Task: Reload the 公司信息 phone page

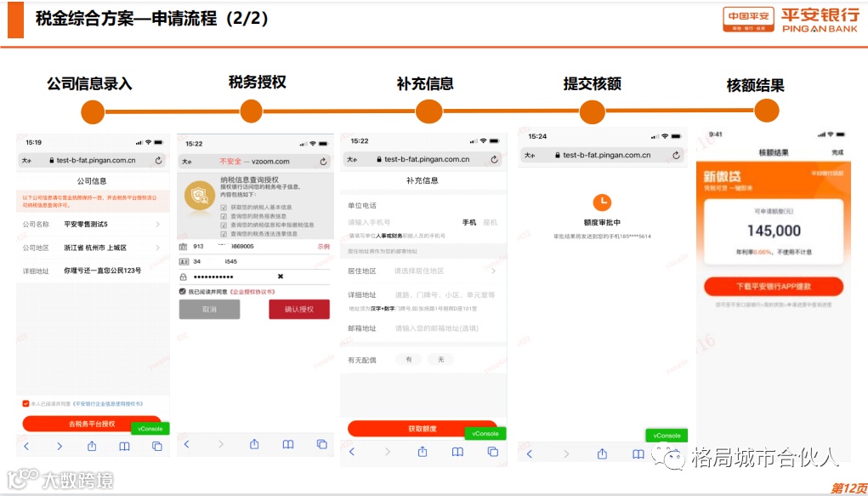Action: click(158, 160)
